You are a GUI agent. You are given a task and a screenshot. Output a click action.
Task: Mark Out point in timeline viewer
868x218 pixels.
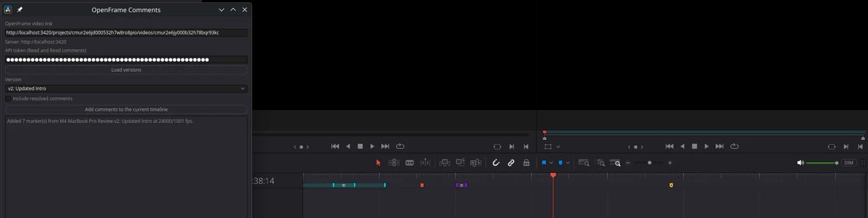coord(860,146)
